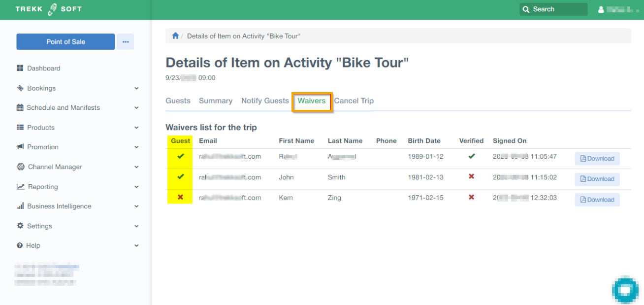The image size is (644, 305).
Task: Click the Channel Manager icon
Action: click(20, 167)
